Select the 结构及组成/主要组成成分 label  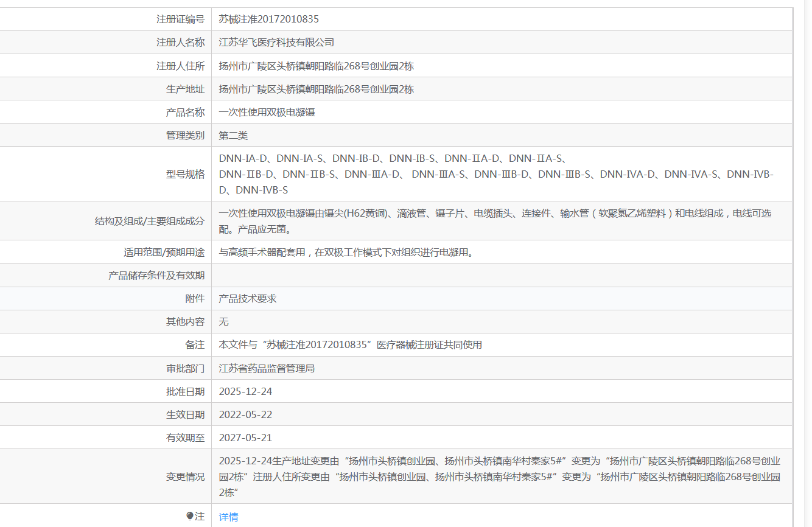[x=150, y=221]
